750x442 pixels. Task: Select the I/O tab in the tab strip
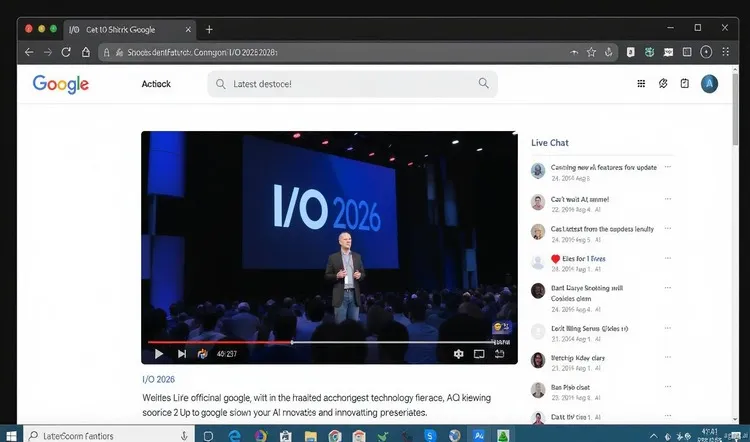tap(130, 30)
